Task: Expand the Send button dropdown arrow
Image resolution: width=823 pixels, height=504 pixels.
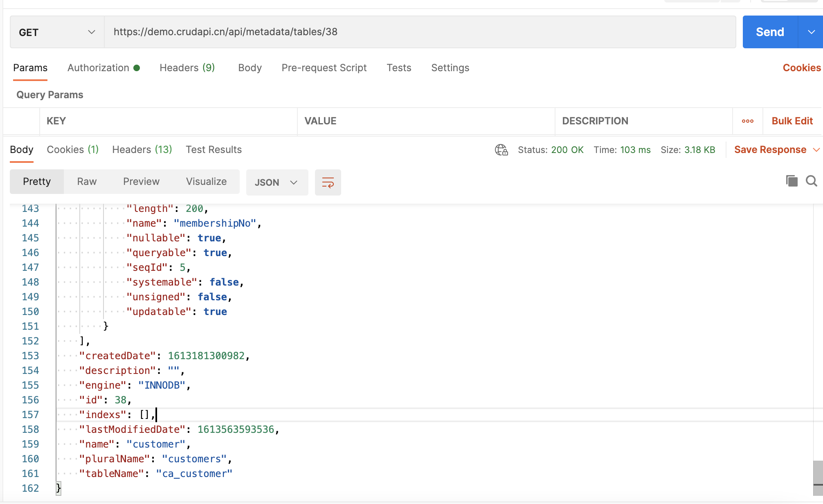Action: tap(811, 32)
